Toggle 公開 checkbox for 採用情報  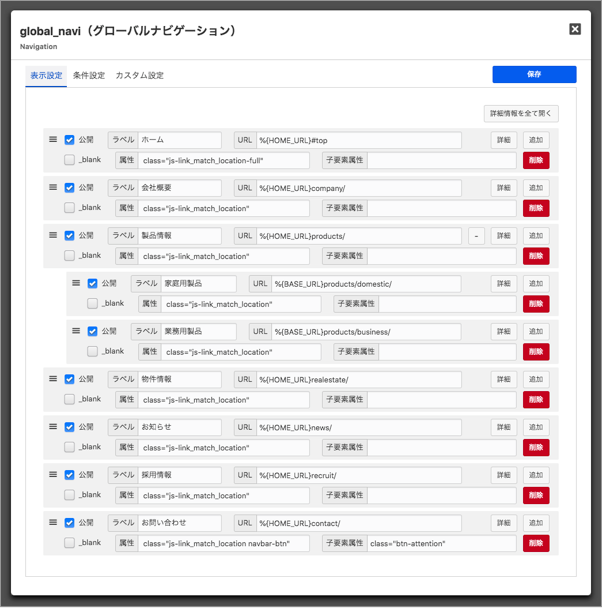point(70,475)
